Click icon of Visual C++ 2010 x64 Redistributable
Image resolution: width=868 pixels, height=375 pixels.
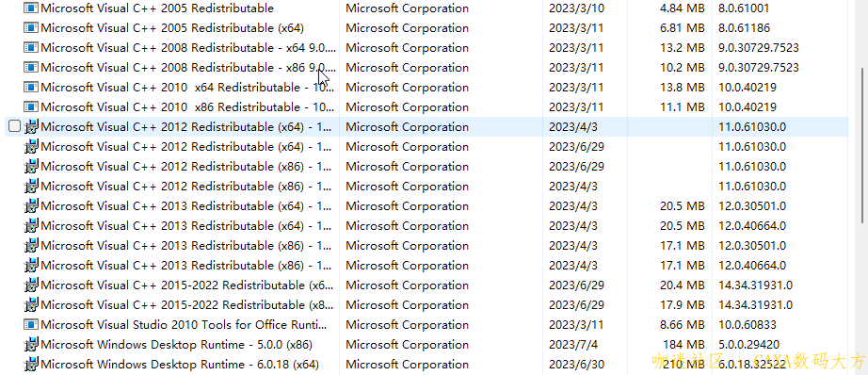pyautogui.click(x=31, y=88)
